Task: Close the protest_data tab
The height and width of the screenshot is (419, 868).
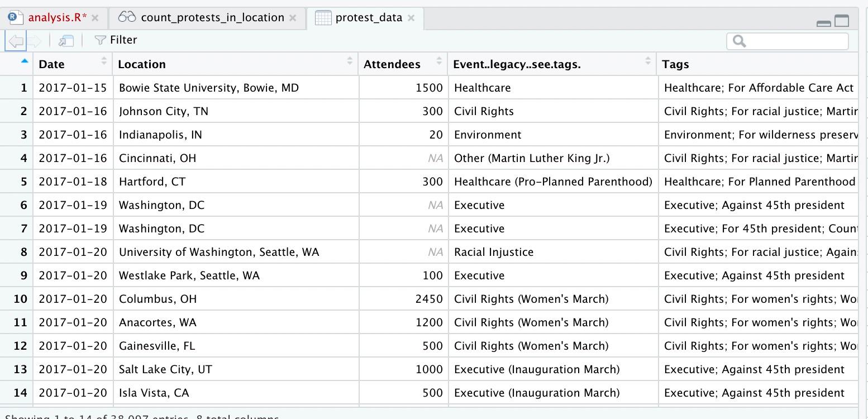Action: (x=411, y=18)
